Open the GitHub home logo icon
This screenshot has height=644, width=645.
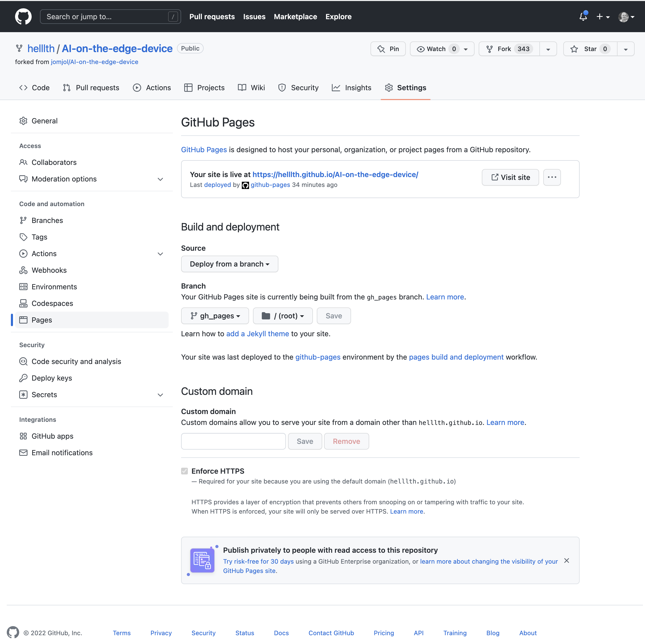click(23, 16)
